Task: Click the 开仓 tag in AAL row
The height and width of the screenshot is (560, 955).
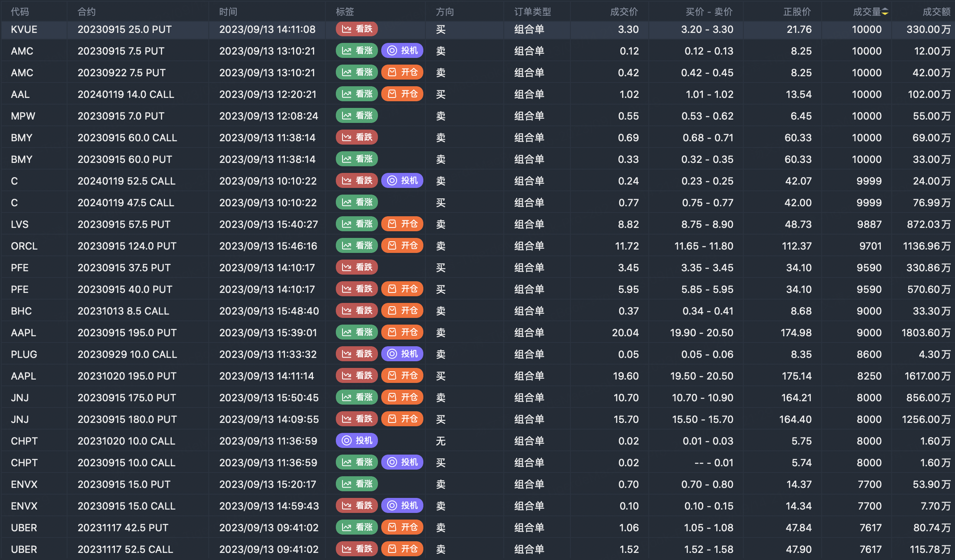Action: coord(402,94)
